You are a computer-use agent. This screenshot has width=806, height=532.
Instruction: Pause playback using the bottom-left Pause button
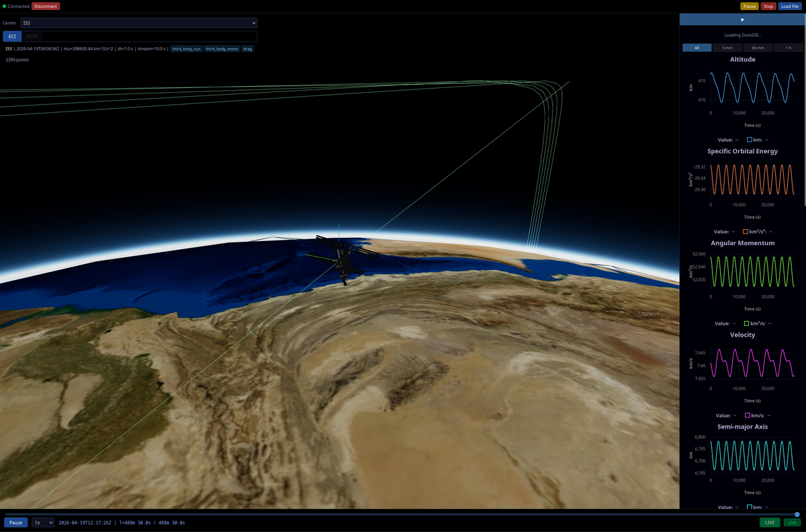tap(16, 522)
